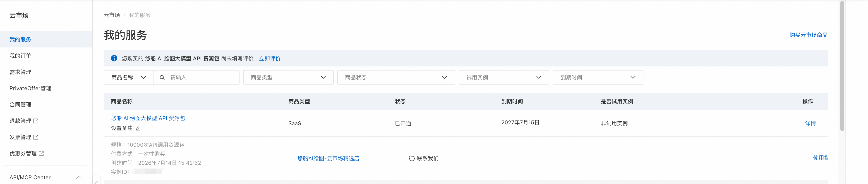
Task: Open the 试用实例 filter dropdown
Action: tap(504, 77)
